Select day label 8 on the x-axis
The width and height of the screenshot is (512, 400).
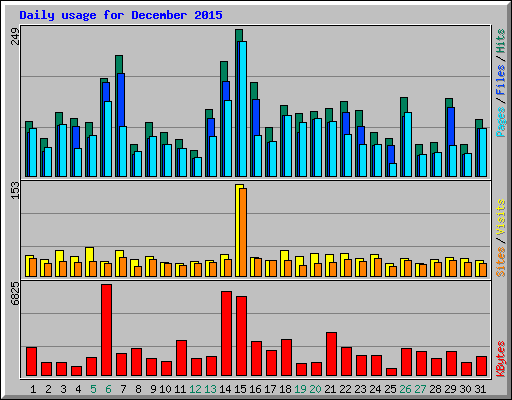138,389
